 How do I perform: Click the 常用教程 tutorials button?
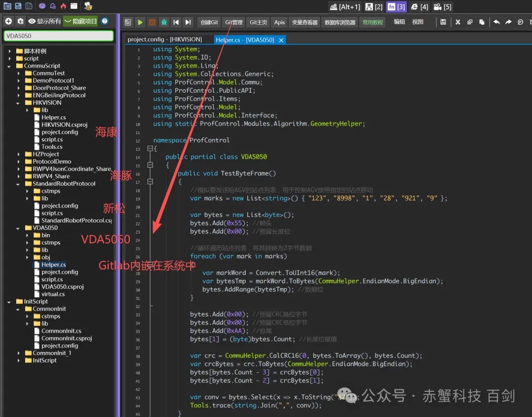[372, 22]
